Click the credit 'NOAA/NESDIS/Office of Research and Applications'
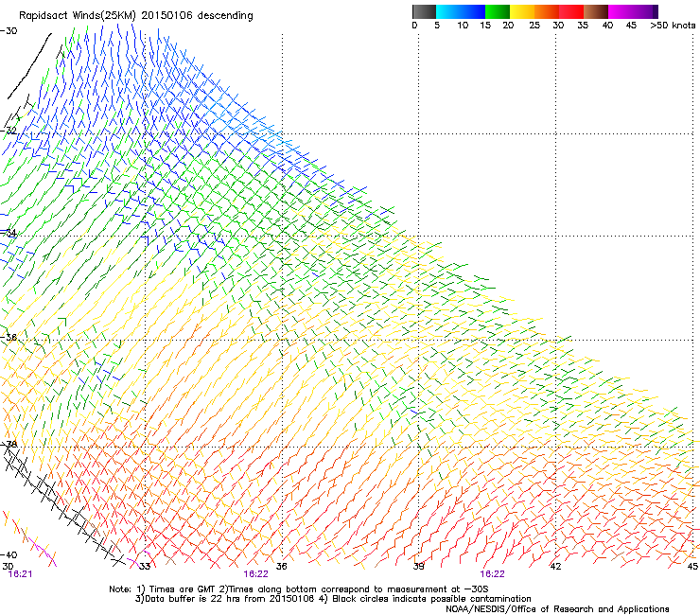700x615 pixels. (x=557, y=609)
